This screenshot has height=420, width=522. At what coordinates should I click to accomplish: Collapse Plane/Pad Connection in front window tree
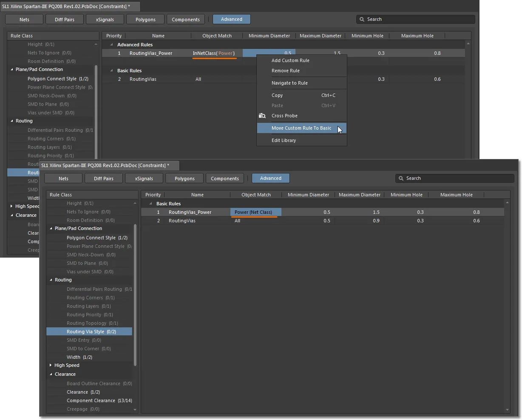pos(51,228)
